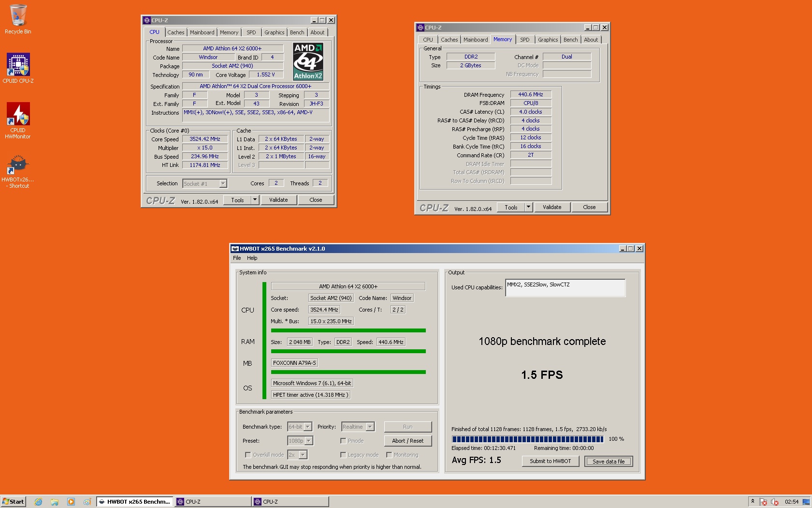Click the Show desktop button in tray

[806, 502]
